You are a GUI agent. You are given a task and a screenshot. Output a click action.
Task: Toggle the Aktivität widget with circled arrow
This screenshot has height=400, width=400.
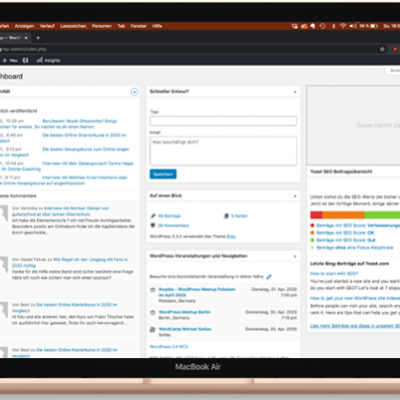[134, 92]
